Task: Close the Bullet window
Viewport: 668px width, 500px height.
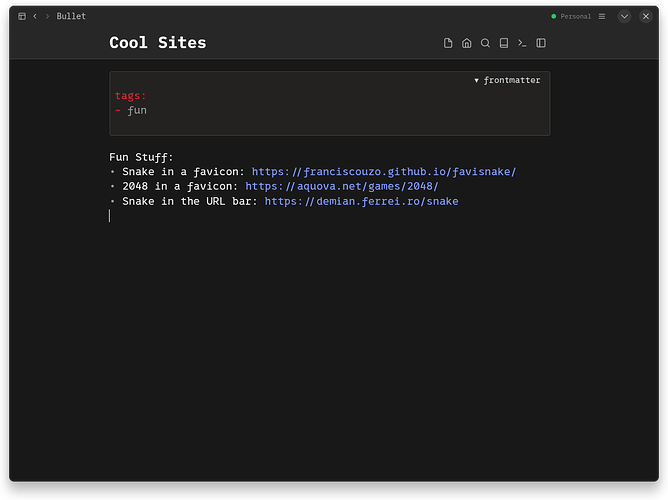Action: [x=646, y=16]
